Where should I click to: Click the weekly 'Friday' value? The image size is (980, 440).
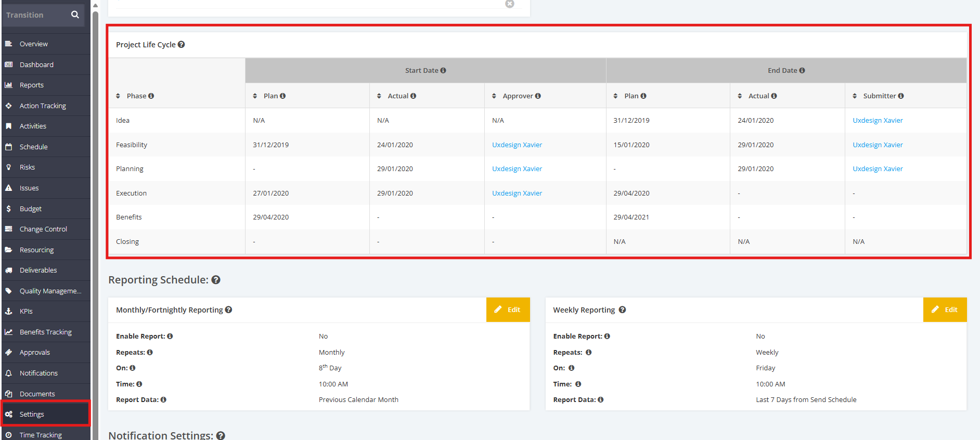click(766, 368)
